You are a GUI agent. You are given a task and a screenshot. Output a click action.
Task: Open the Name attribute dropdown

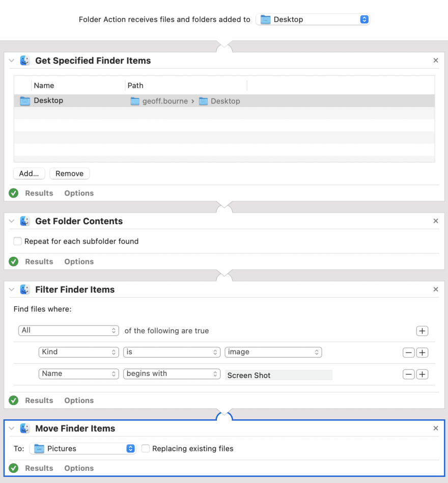79,373
